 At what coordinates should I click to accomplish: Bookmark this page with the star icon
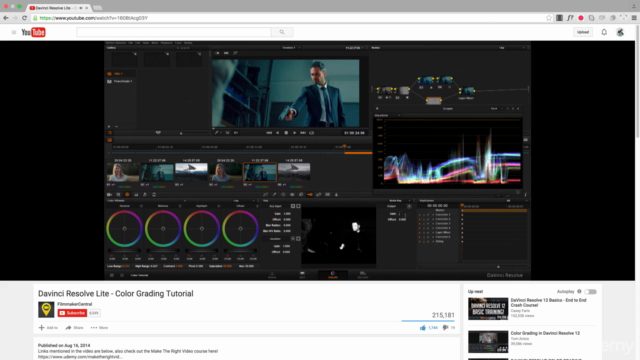pyautogui.click(x=549, y=18)
